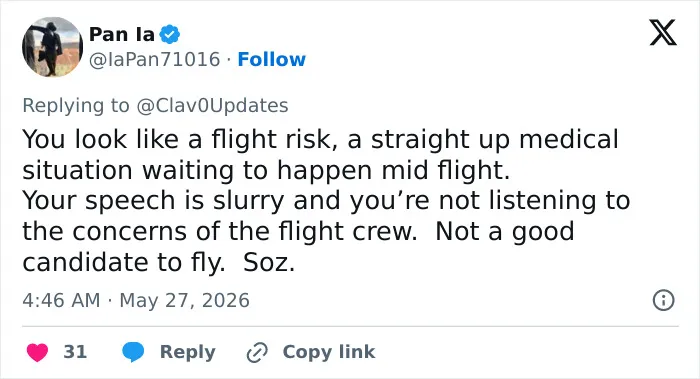Image resolution: width=700 pixels, height=379 pixels.
Task: Follow the @IaPan71016 account
Action: (271, 59)
